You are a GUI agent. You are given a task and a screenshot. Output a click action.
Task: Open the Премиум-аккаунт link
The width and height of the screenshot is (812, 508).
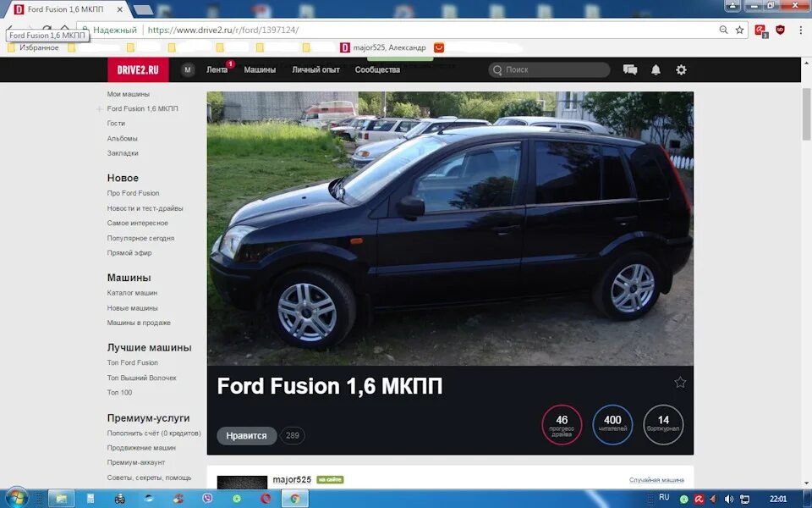136,462
